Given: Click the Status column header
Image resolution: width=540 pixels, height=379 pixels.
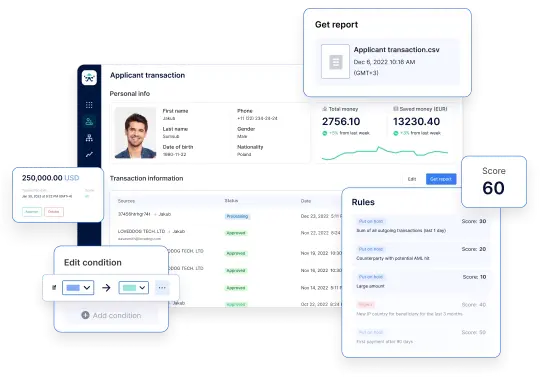Looking at the screenshot, I should pyautogui.click(x=231, y=201).
